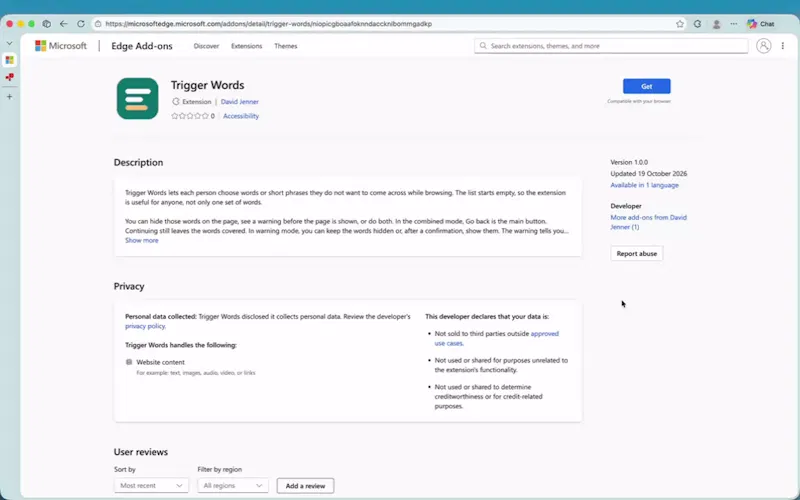The width and height of the screenshot is (800, 500).
Task: Reload the page with the refresh icon
Action: click(81, 24)
